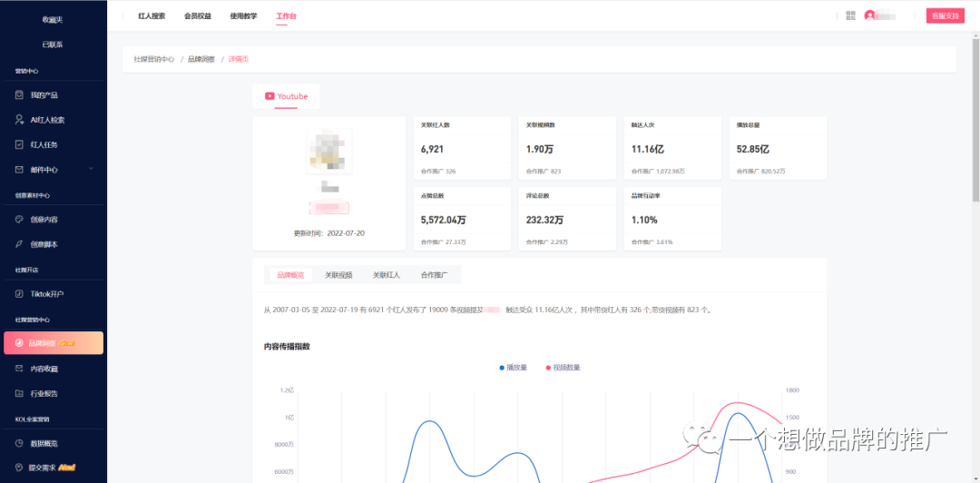Screen dimensions: 980x483
Task: Click the 客服支持 button
Action: point(945,16)
